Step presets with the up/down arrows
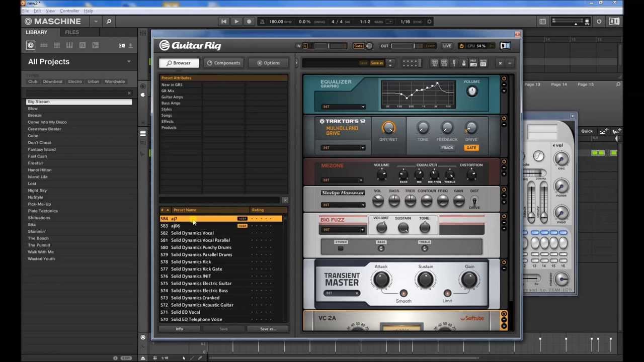The image size is (644, 362). (x=390, y=63)
